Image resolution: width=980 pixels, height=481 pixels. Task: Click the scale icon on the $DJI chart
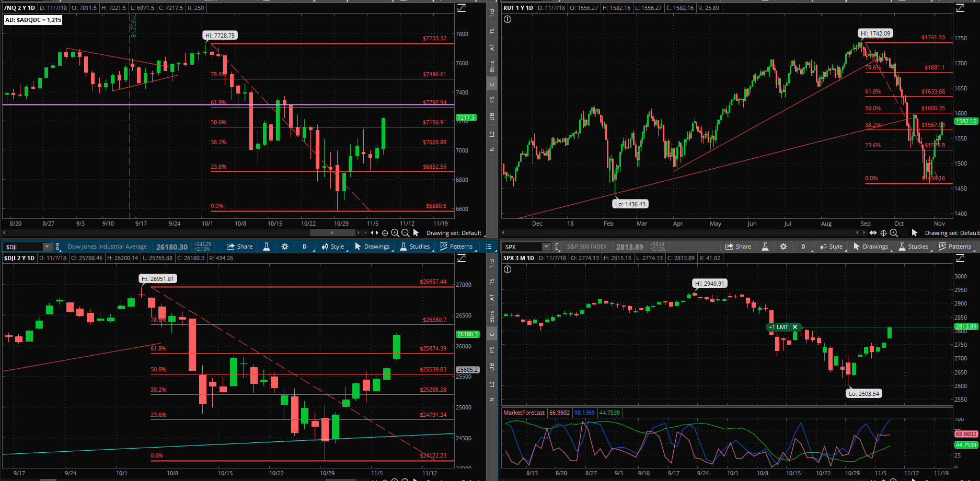(x=462, y=258)
